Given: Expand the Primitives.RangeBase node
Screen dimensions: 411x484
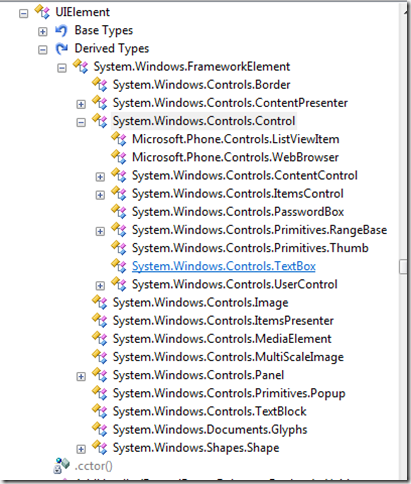Looking at the screenshot, I should (x=100, y=231).
